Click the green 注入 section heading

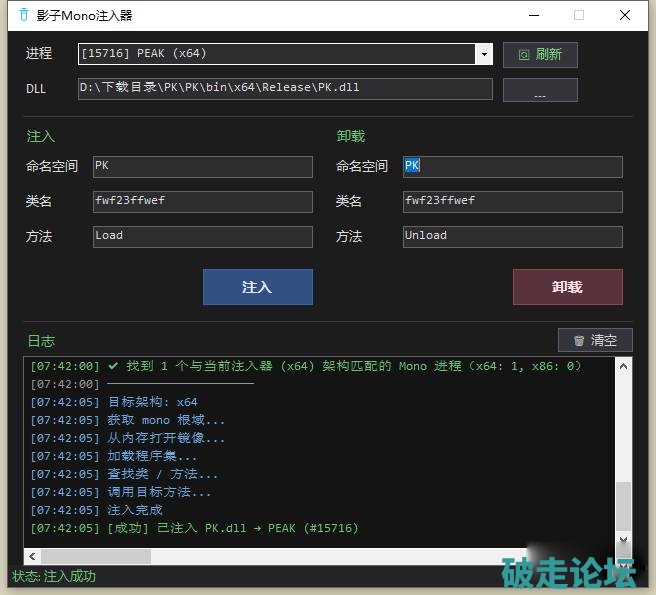pos(41,136)
